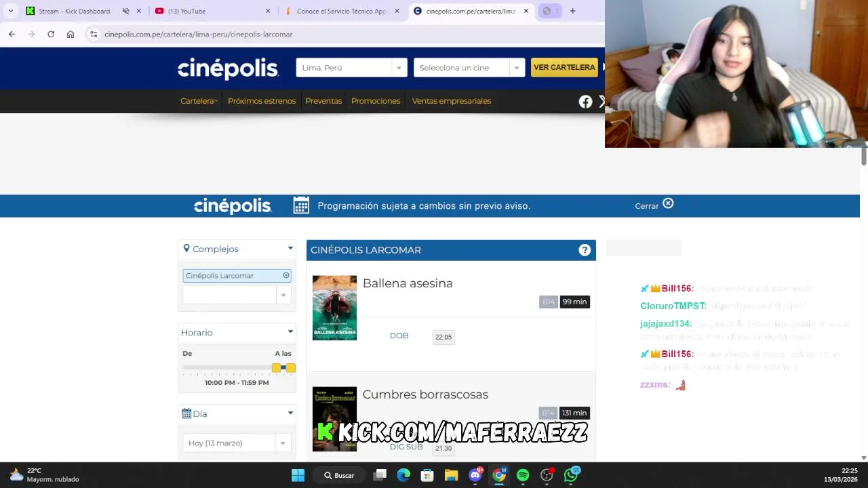This screenshot has height=488, width=868.
Task: Open WhatsApp from the taskbar
Action: tap(571, 475)
